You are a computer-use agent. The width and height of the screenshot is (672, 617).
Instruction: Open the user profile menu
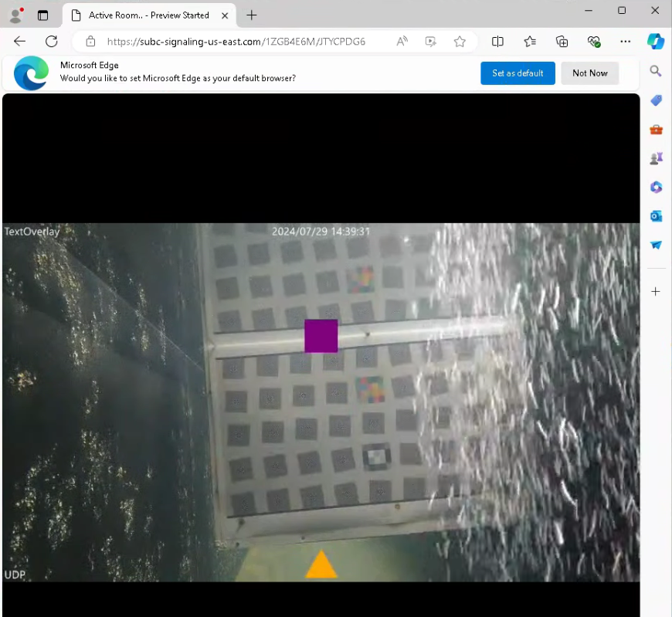(x=15, y=15)
